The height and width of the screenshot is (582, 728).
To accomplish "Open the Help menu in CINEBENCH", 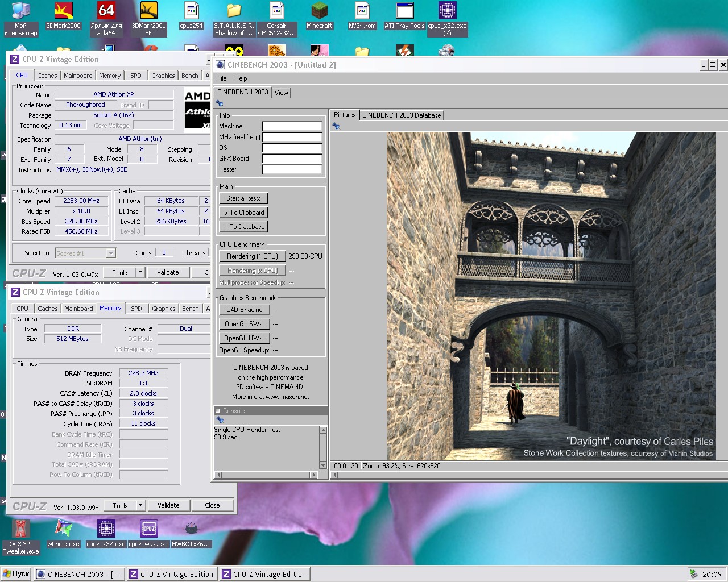I will click(x=241, y=78).
